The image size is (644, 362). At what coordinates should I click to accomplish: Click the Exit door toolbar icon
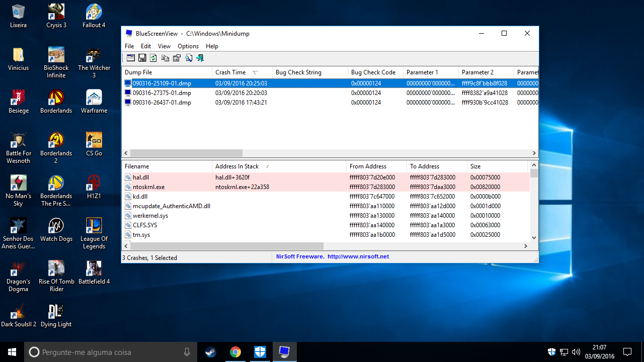click(x=200, y=58)
